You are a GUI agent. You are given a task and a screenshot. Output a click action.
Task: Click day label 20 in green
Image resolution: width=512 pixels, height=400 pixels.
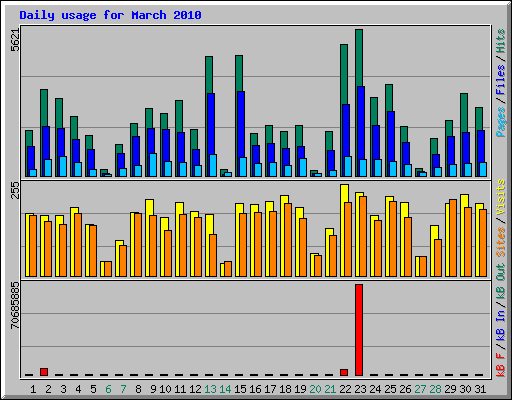point(316,389)
